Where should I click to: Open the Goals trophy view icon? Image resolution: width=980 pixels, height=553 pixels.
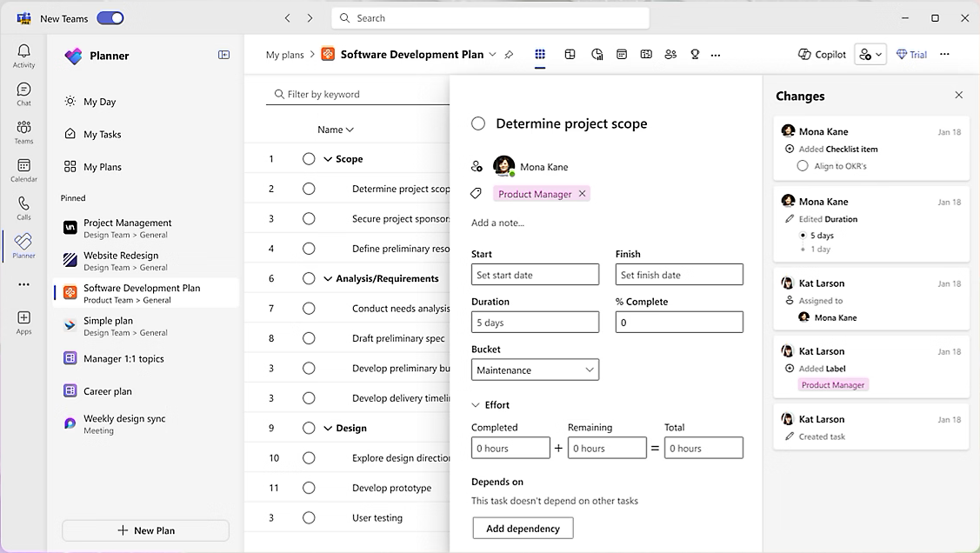[695, 55]
